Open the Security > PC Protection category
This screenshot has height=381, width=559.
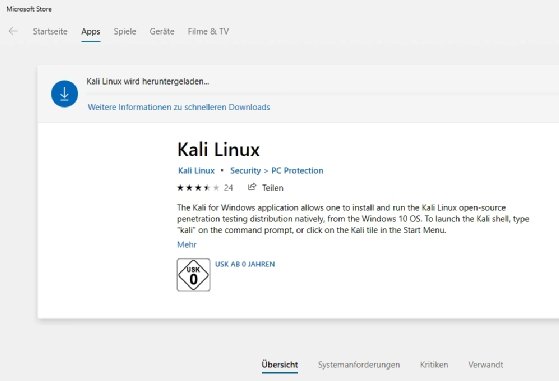(x=277, y=171)
